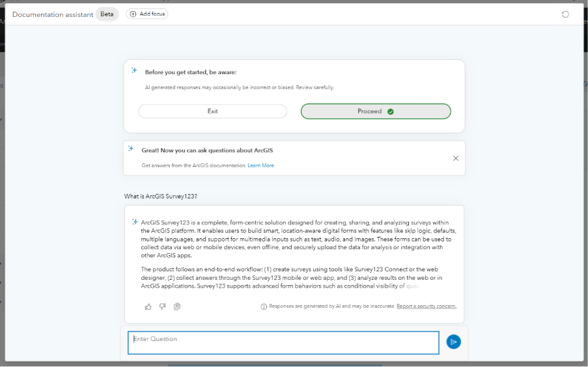This screenshot has height=367, width=588.
Task: Click the thumbs up feedback icon
Action: 148,306
